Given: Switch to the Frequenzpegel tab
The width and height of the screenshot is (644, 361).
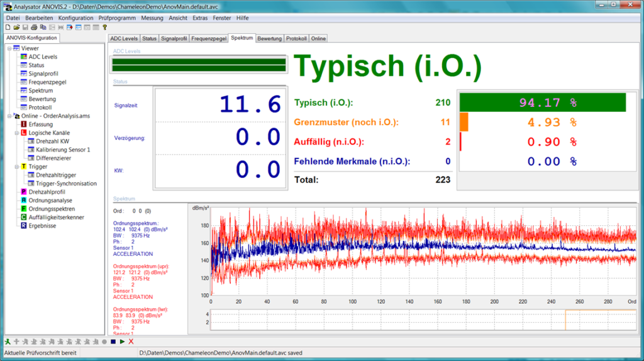Looking at the screenshot, I should point(208,38).
